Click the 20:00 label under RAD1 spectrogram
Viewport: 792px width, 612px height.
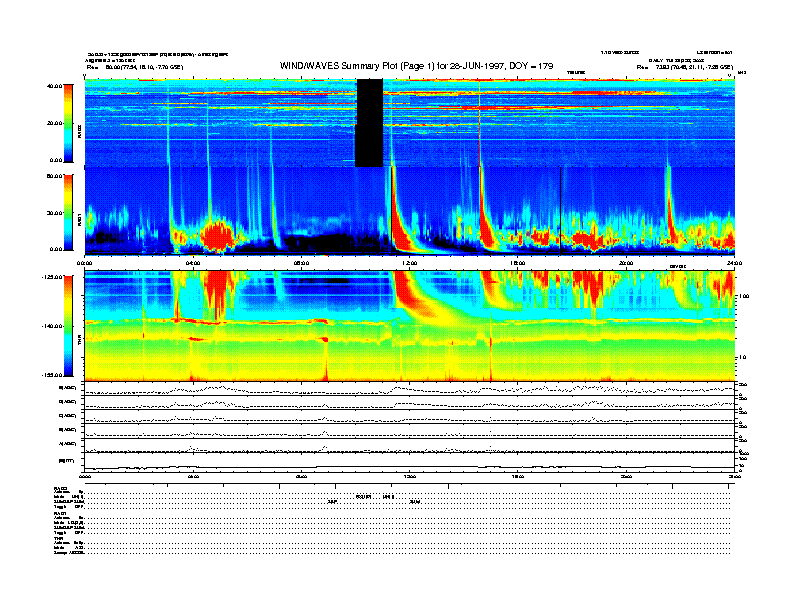tap(626, 263)
